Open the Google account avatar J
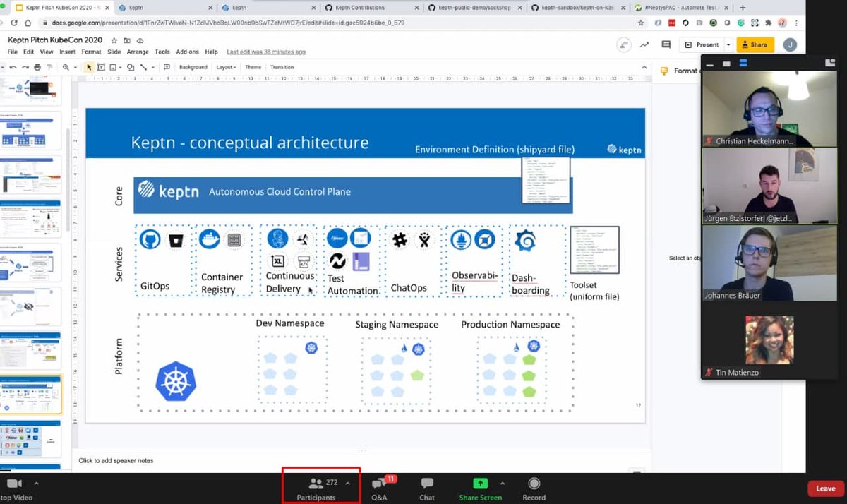 pos(791,44)
